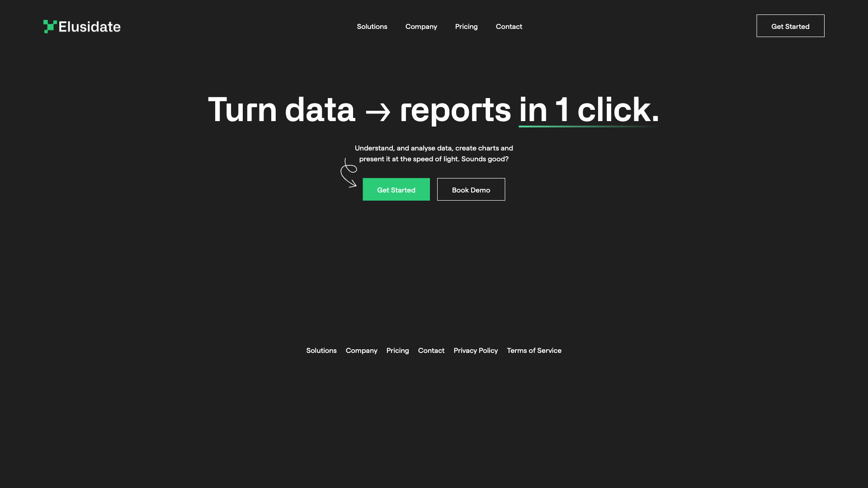This screenshot has height=488, width=868.
Task: Click the Book Demo button
Action: tap(471, 189)
